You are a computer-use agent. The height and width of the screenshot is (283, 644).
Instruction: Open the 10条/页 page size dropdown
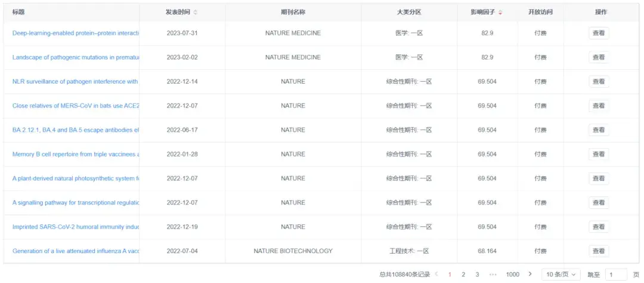561,274
